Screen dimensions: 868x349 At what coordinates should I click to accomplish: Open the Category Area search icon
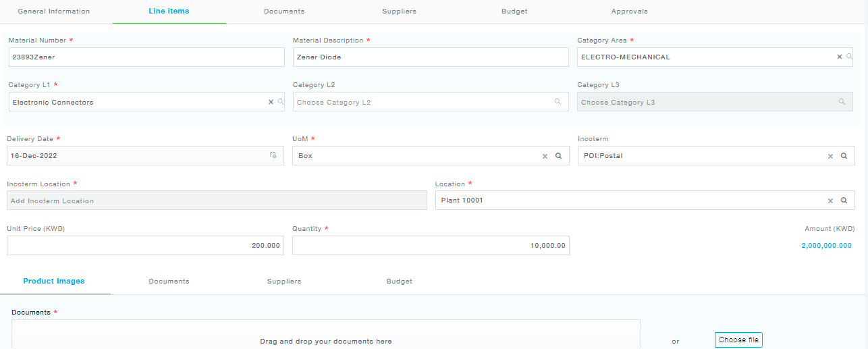pyautogui.click(x=849, y=57)
